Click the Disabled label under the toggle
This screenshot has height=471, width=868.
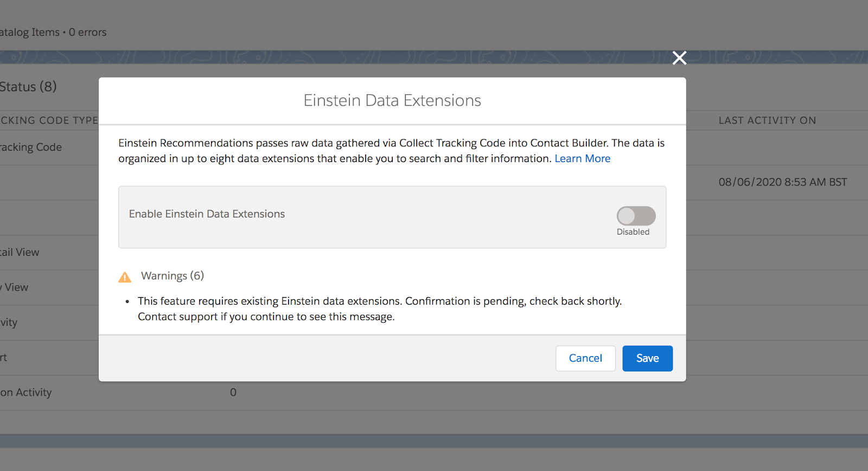(x=633, y=232)
